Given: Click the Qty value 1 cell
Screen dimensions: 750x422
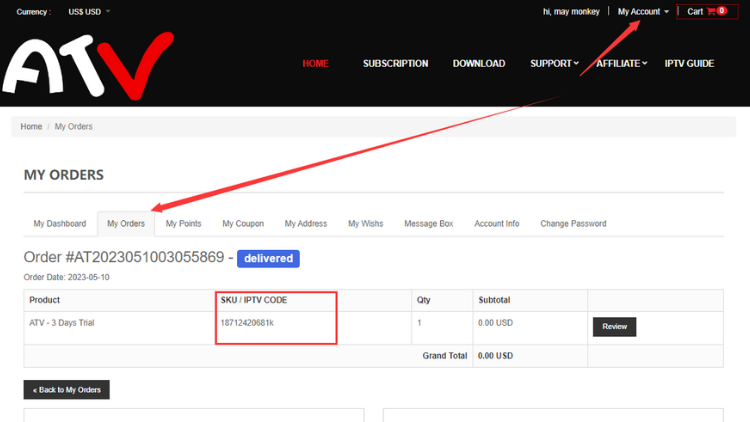Looking at the screenshot, I should pyautogui.click(x=419, y=323).
